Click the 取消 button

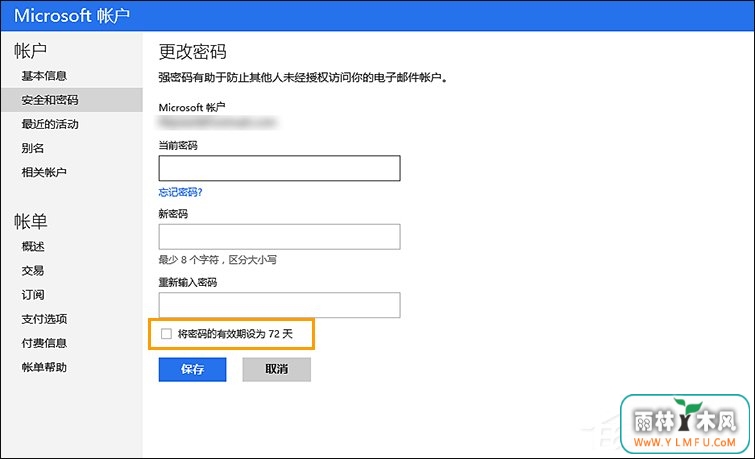tap(276, 369)
